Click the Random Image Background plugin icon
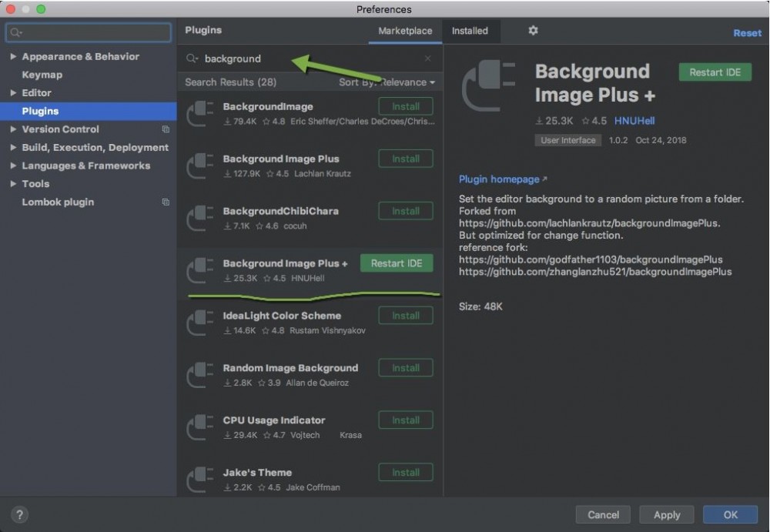 click(x=200, y=375)
